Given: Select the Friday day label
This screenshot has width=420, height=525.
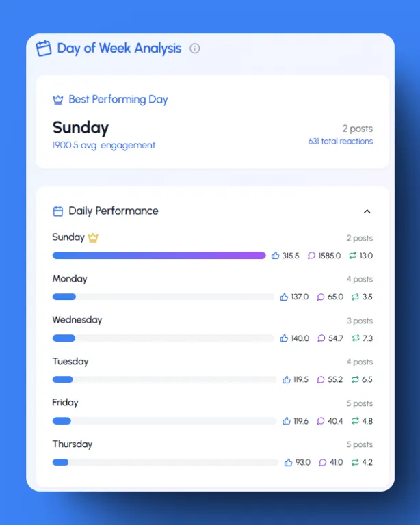Looking at the screenshot, I should 66,403.
